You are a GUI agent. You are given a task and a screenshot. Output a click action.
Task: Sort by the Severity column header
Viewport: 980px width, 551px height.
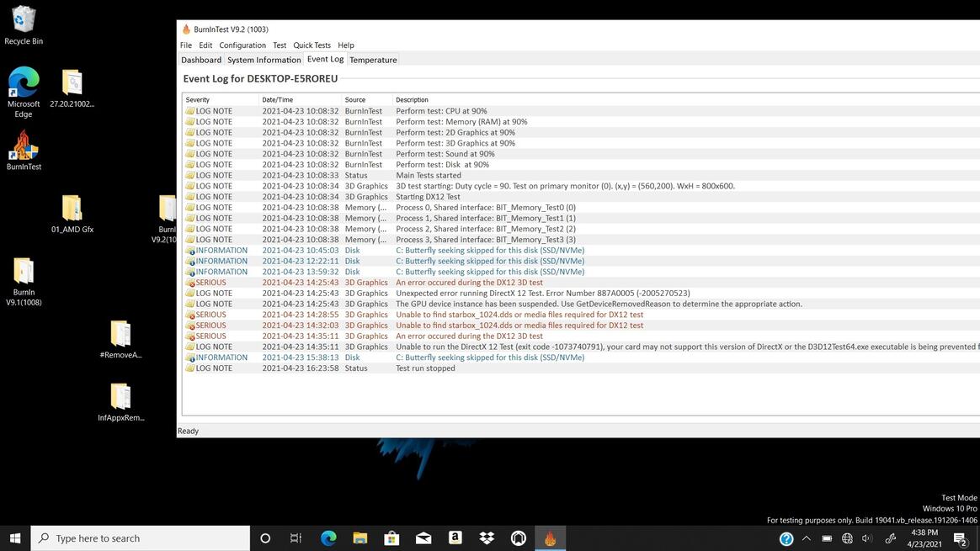click(221, 100)
